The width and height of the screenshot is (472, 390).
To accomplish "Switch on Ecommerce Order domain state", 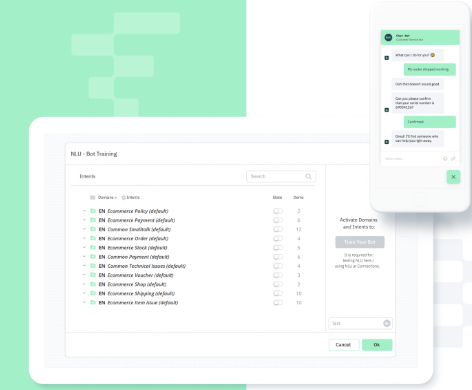I will coord(278,238).
